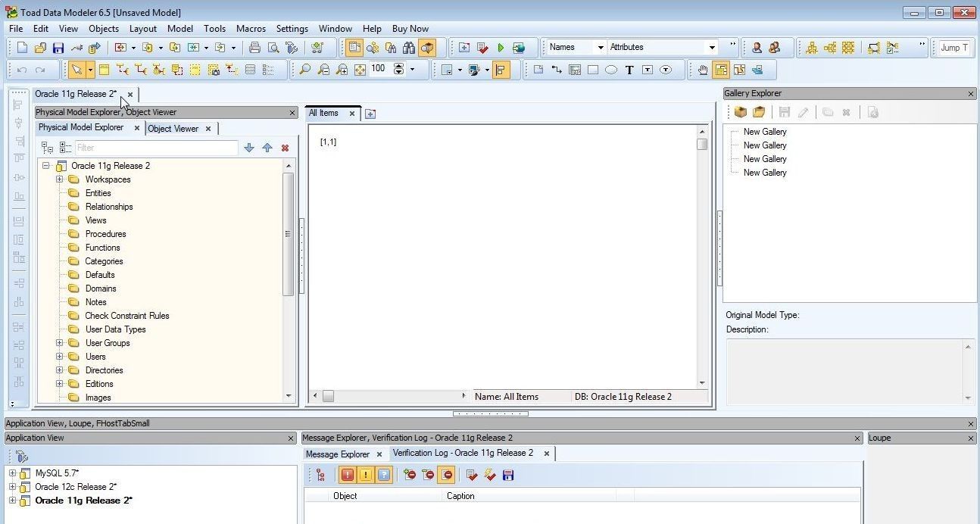Click the Zoom Out magnifier icon
The height and width of the screenshot is (524, 980).
pyautogui.click(x=323, y=70)
